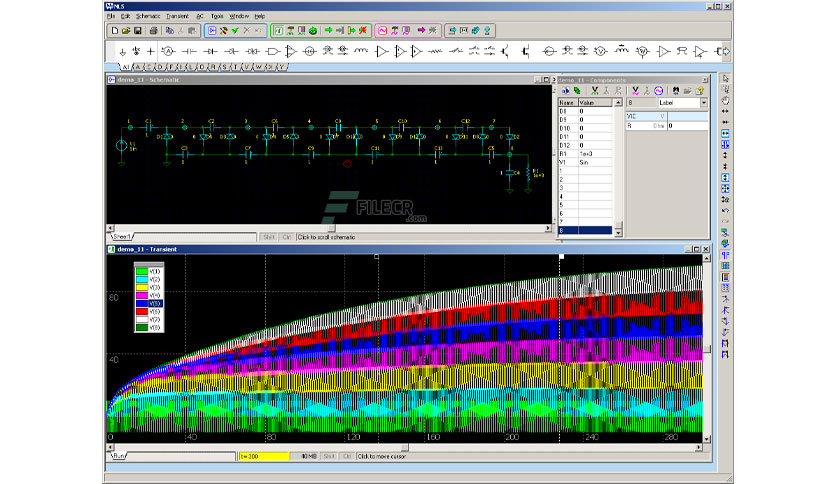
Task: Click the magenta V(4) legend swatch
Action: point(142,295)
